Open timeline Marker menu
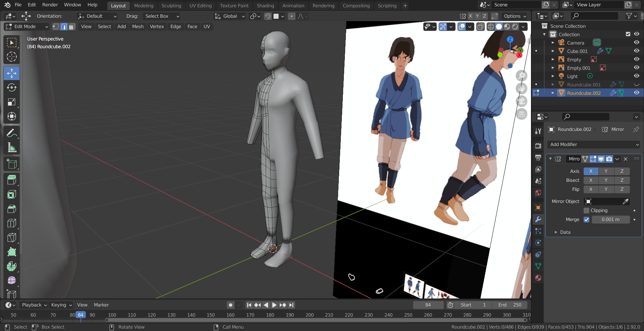Image resolution: width=644 pixels, height=331 pixels. coord(101,305)
